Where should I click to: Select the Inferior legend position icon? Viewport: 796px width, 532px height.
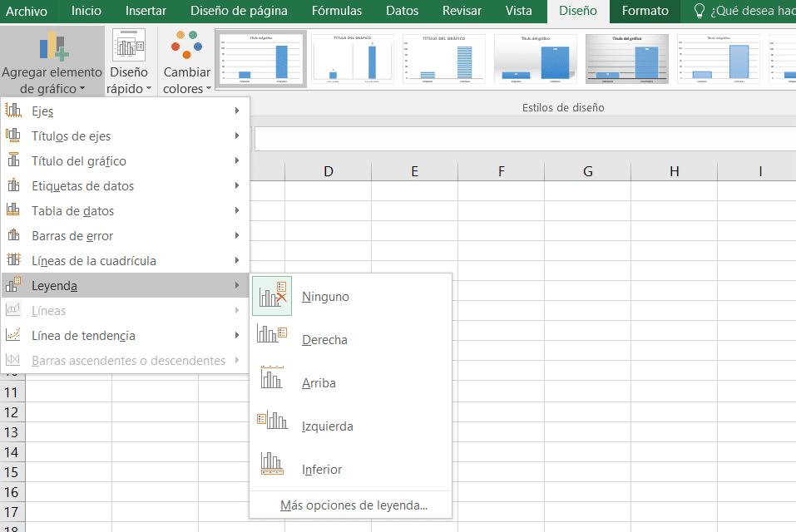coord(272,464)
